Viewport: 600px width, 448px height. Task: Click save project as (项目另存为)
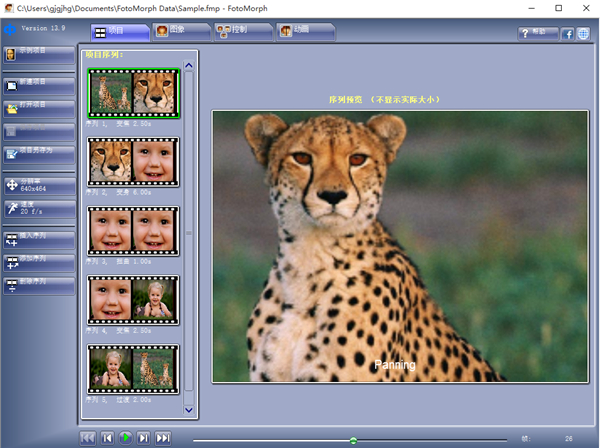[38, 153]
